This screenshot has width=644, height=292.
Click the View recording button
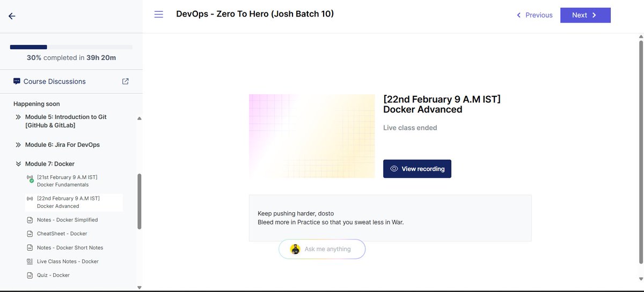pyautogui.click(x=417, y=169)
